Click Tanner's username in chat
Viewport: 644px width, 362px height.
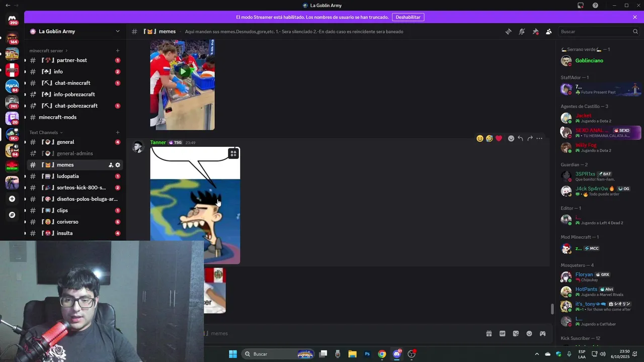coord(158,142)
